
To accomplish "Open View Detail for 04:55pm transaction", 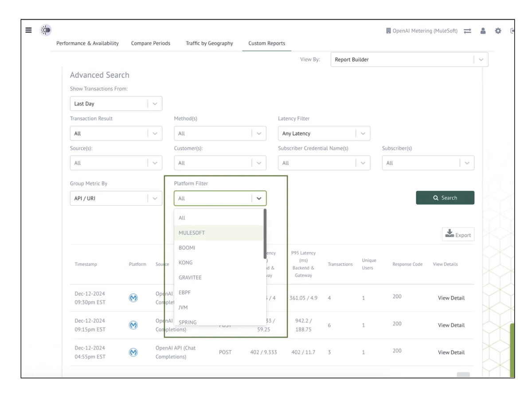I will click(451, 352).
